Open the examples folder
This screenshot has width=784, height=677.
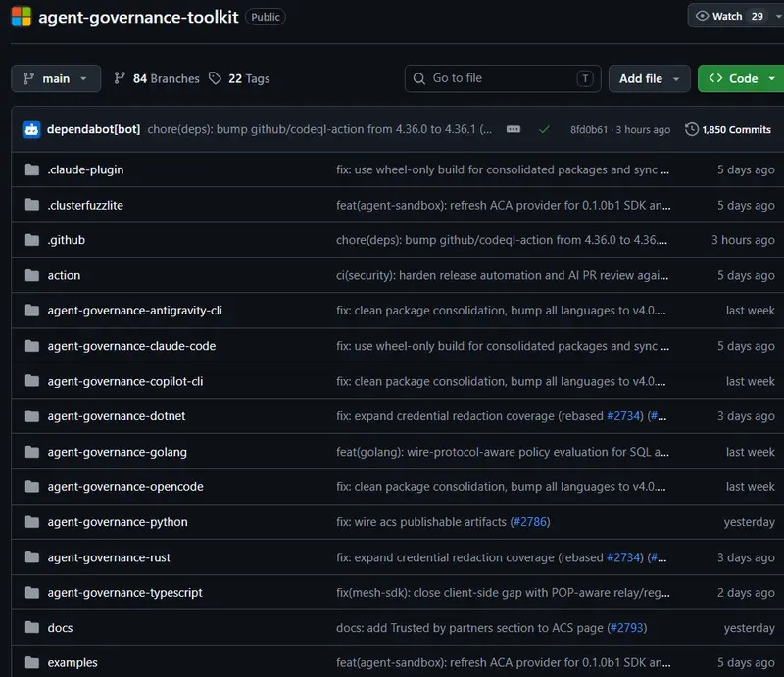(x=73, y=663)
